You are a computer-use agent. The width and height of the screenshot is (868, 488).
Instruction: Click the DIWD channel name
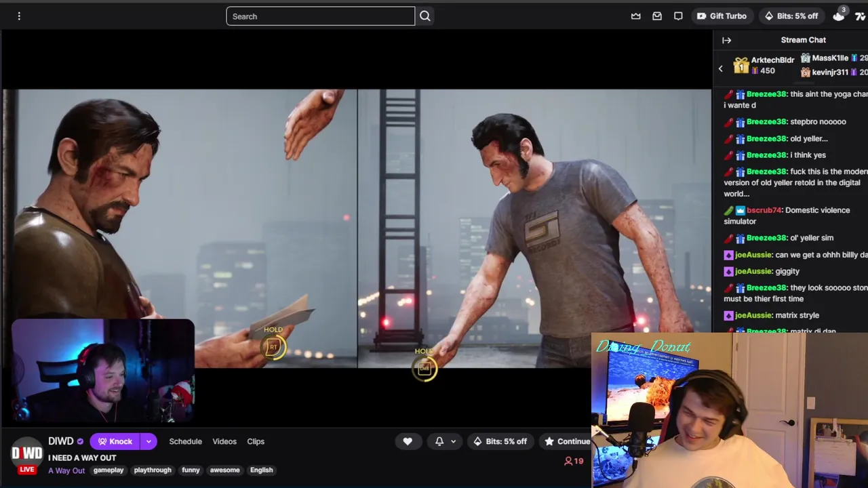click(61, 441)
